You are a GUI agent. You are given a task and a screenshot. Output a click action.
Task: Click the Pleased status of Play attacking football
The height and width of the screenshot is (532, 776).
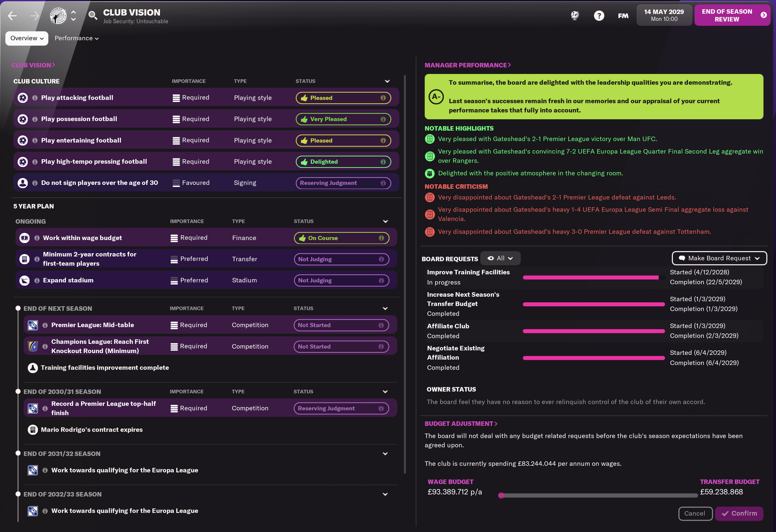coord(343,98)
